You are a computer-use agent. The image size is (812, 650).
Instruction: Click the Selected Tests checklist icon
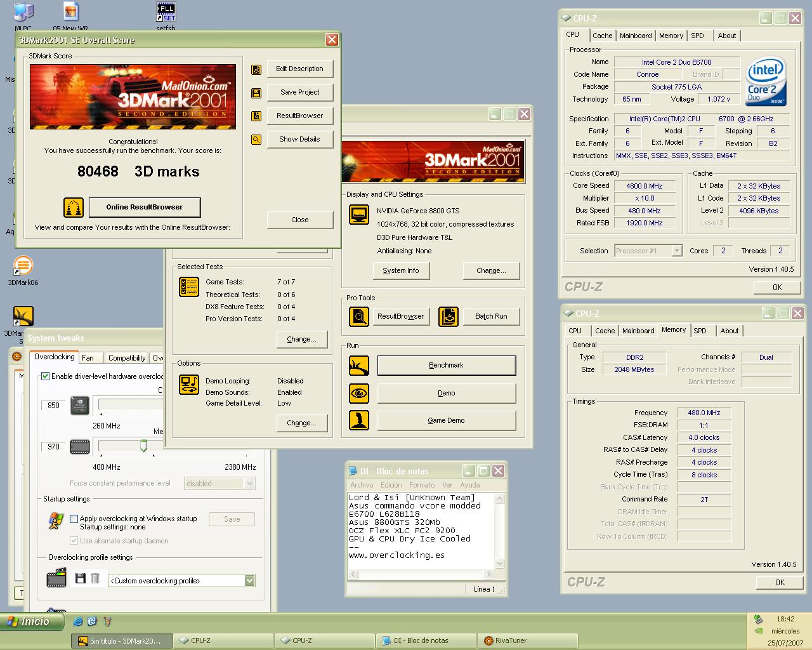(x=189, y=287)
